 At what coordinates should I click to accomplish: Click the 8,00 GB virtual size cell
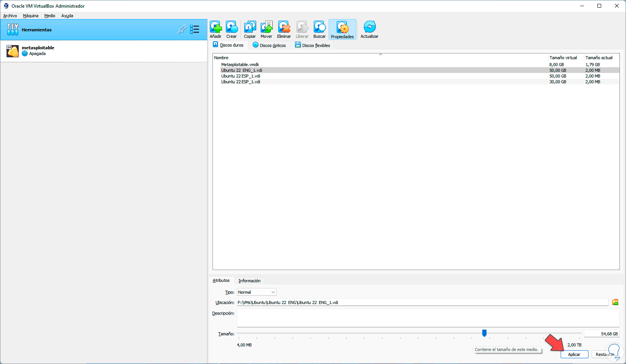(x=556, y=65)
